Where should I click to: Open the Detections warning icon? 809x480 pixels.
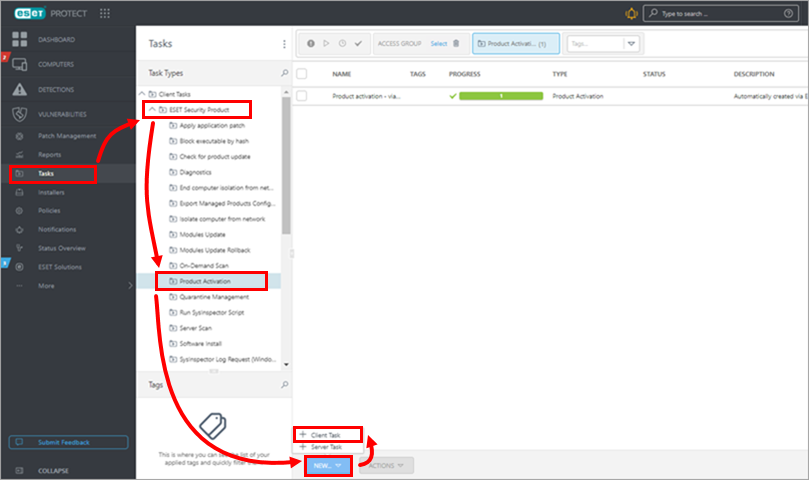click(19, 90)
